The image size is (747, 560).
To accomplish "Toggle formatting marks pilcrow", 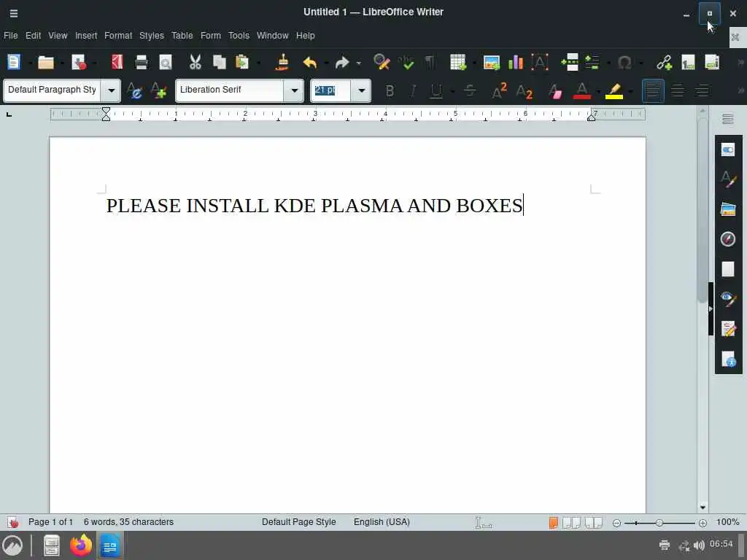I will [430, 63].
